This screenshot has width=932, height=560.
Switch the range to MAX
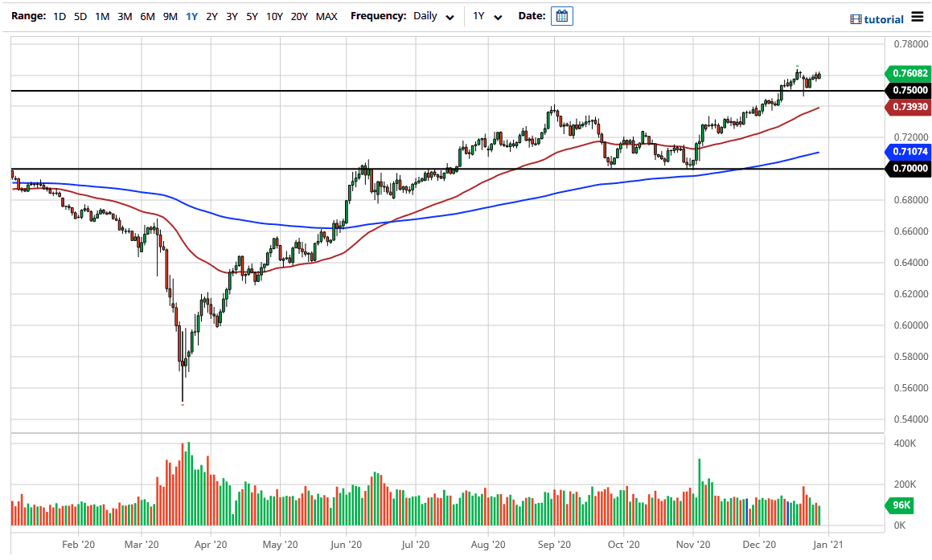[x=326, y=15]
